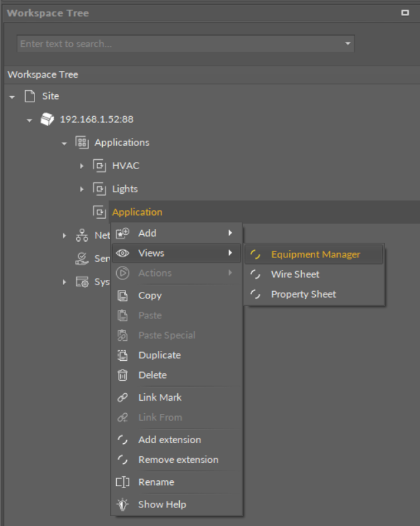Click the eye icon beside Views

pyautogui.click(x=122, y=253)
